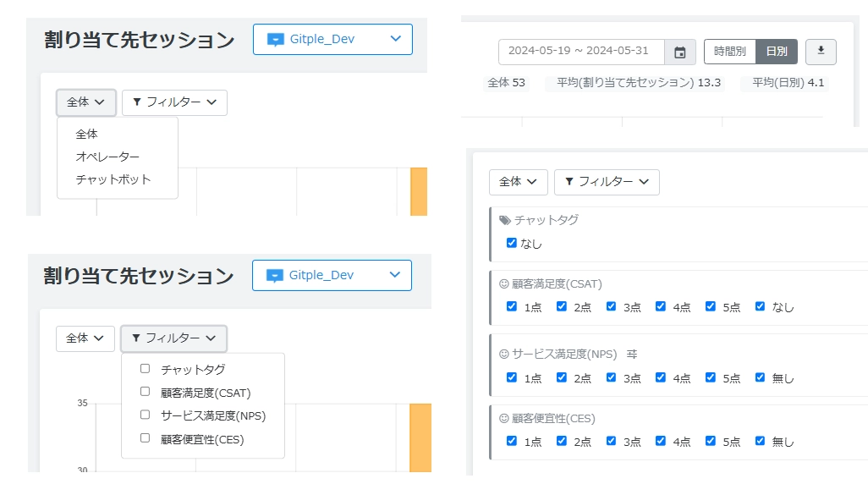
Task: Uncheck NPS 無し checkbox
Action: (760, 377)
